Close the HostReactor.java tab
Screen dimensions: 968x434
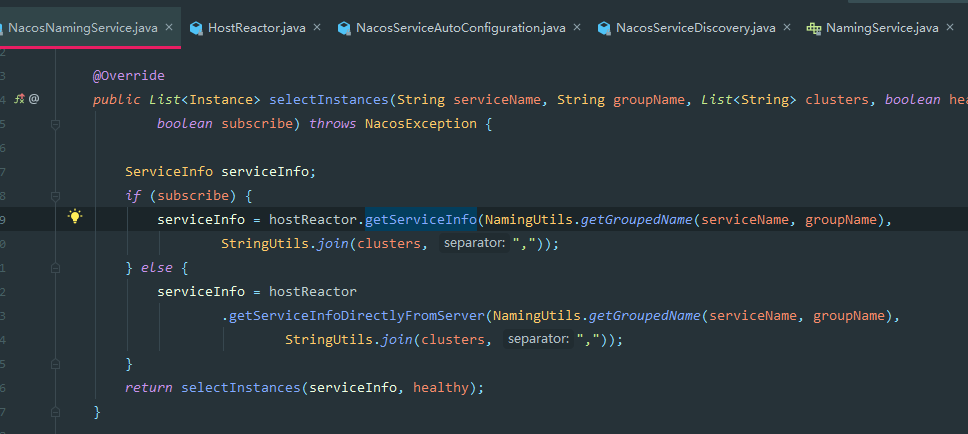317,27
